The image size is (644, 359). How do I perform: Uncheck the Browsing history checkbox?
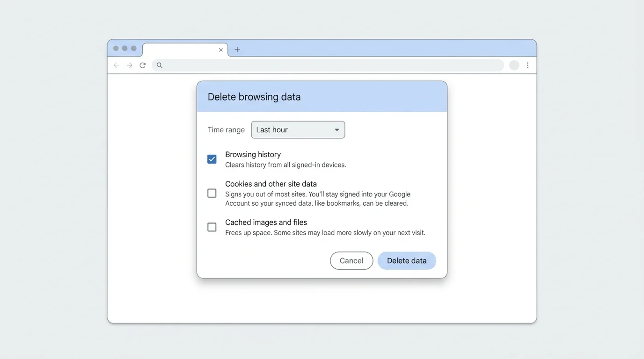pyautogui.click(x=212, y=159)
